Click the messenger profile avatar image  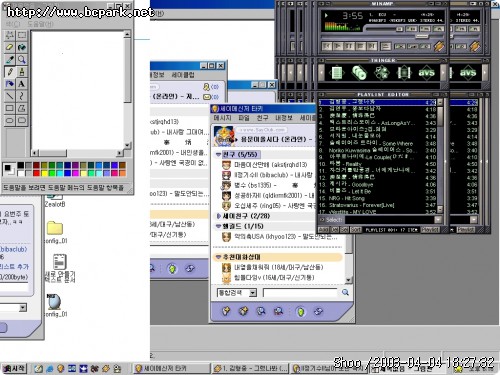(x=224, y=136)
